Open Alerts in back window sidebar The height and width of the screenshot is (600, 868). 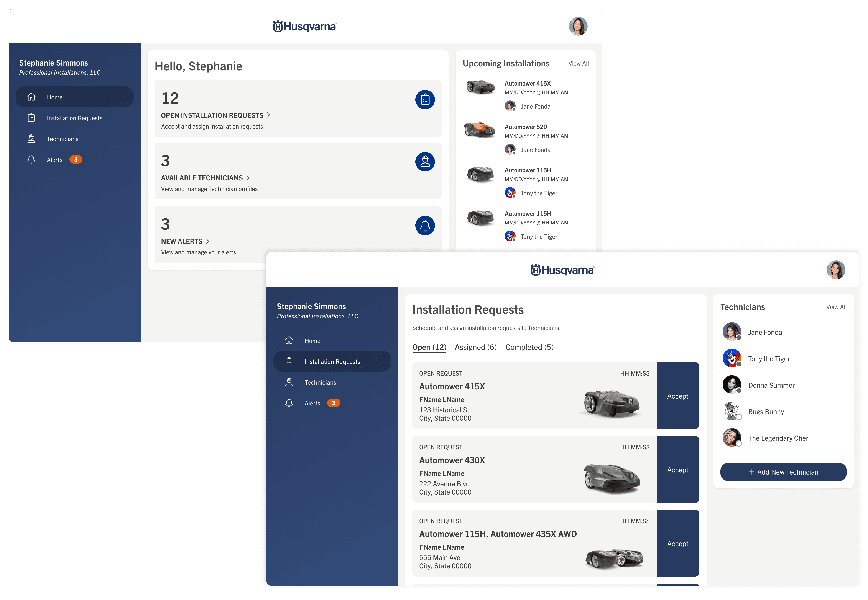74,159
